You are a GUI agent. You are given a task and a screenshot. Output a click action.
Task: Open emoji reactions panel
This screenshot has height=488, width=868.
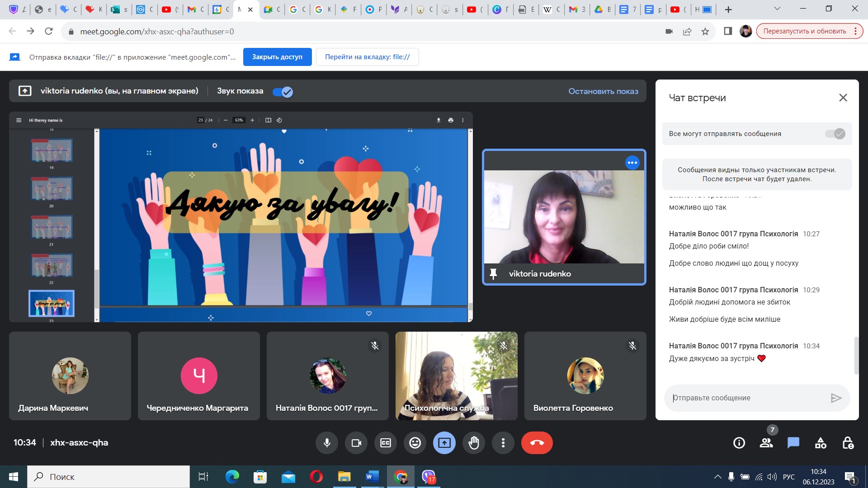point(415,443)
